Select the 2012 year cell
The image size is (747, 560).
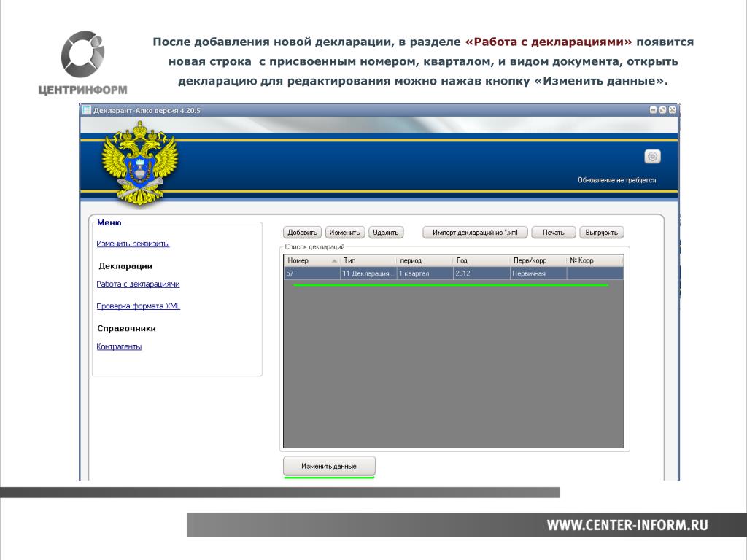point(481,273)
